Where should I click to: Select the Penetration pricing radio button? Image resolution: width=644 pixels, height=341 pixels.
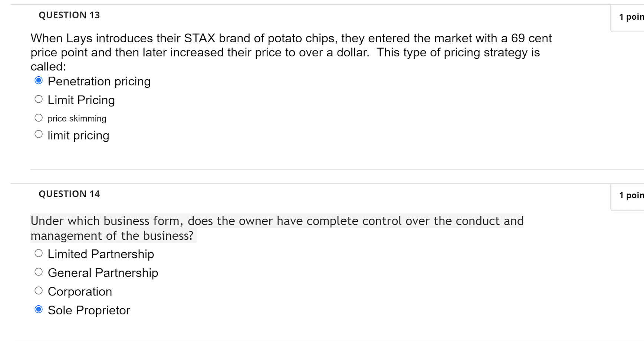click(x=38, y=80)
